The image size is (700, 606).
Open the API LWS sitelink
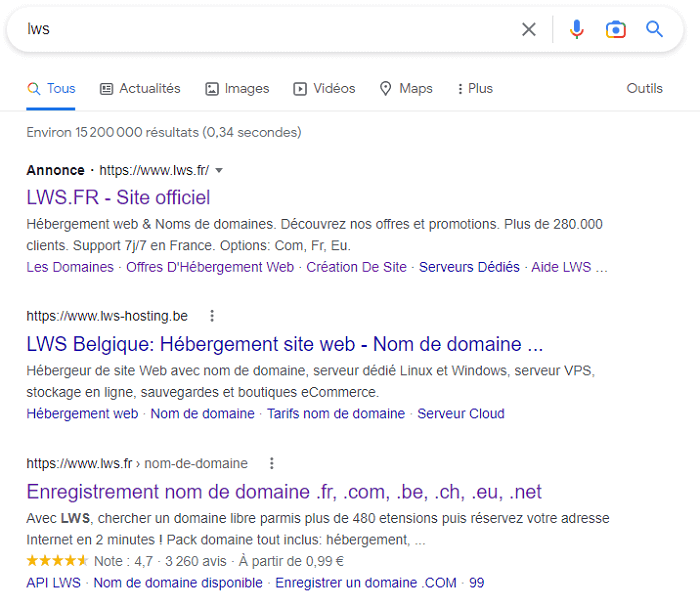(54, 583)
